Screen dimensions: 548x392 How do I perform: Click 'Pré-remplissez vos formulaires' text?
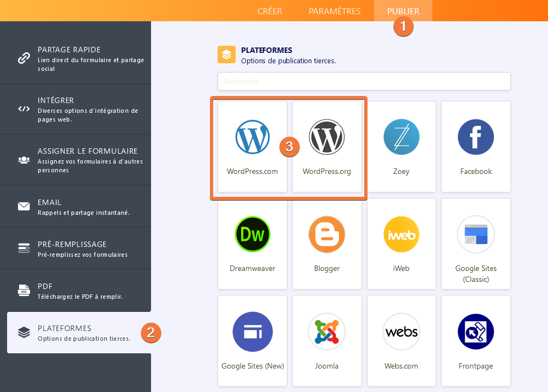(x=82, y=255)
